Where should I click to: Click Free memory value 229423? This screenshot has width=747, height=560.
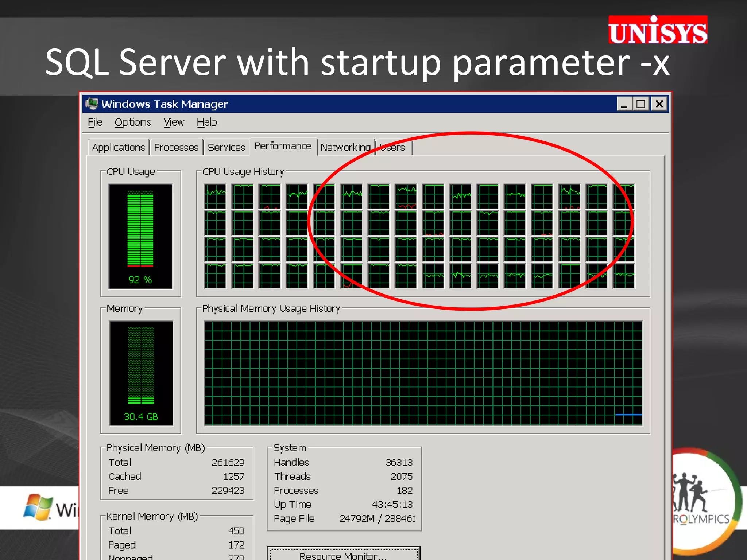tap(228, 490)
